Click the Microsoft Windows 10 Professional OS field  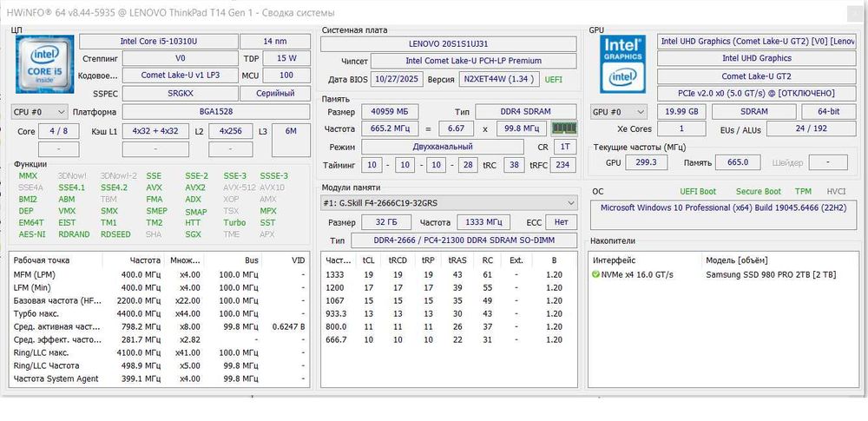coord(724,215)
